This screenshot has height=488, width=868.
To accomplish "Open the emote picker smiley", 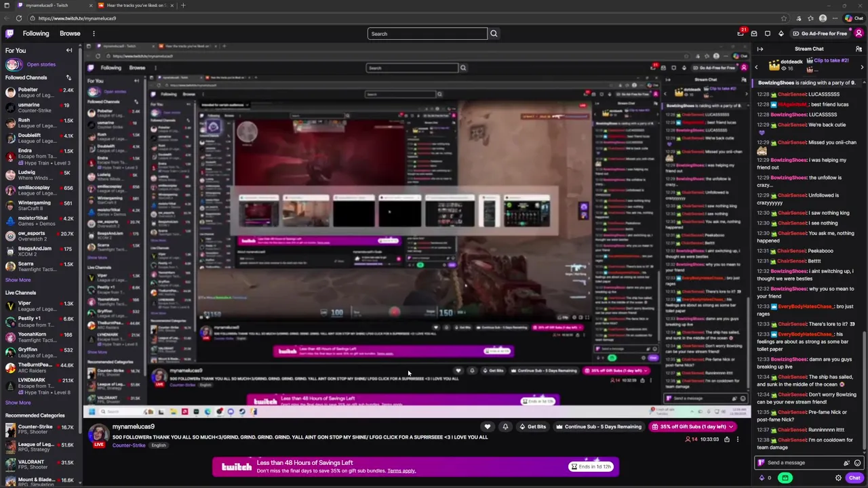I will (x=857, y=463).
